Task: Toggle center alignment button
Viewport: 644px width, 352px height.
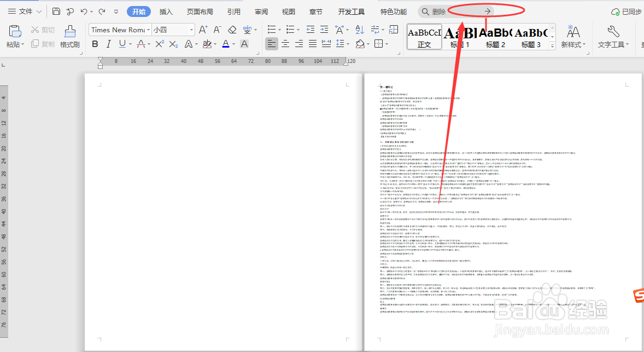Action: click(x=285, y=44)
